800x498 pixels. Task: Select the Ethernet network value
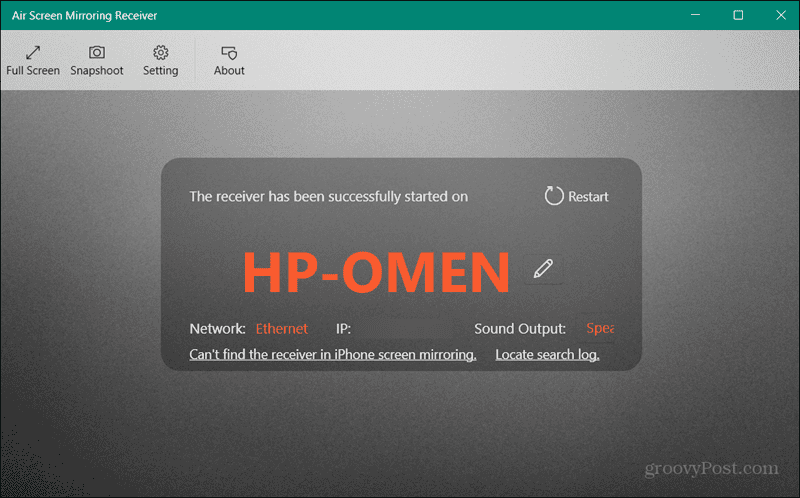[282, 329]
